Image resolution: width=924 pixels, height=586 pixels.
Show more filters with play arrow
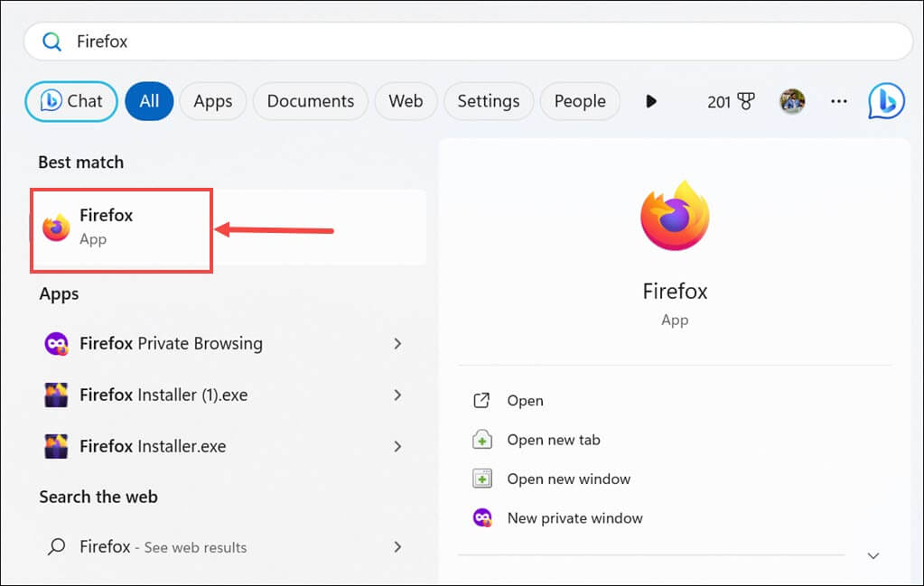click(651, 101)
